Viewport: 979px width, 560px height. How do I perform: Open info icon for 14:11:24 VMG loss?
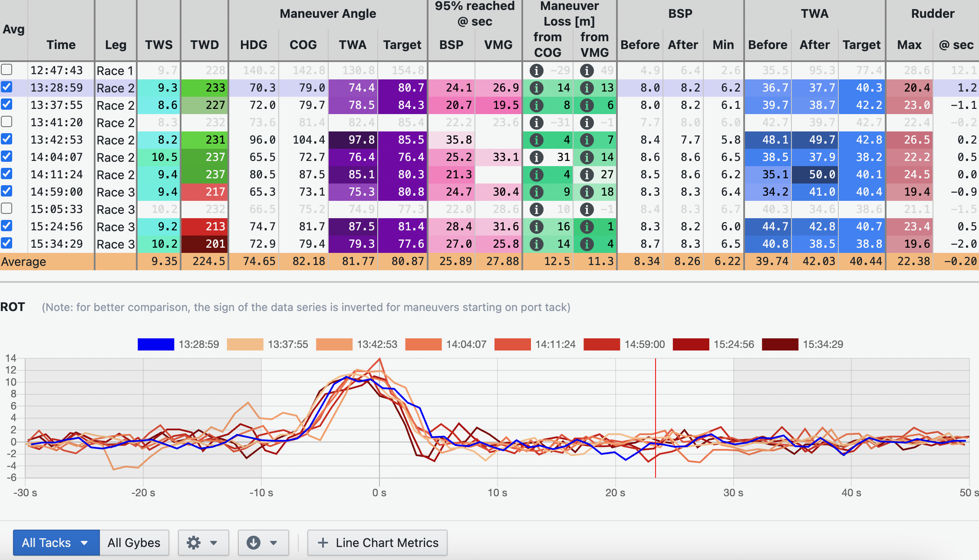click(x=587, y=175)
